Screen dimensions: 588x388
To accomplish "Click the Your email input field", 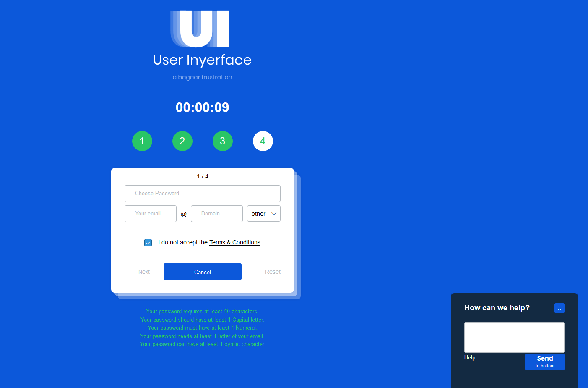I will [x=150, y=214].
